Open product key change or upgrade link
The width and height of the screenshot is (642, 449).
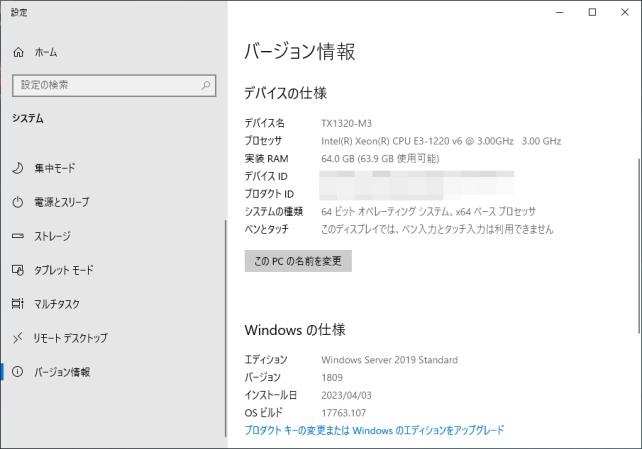pos(374,430)
